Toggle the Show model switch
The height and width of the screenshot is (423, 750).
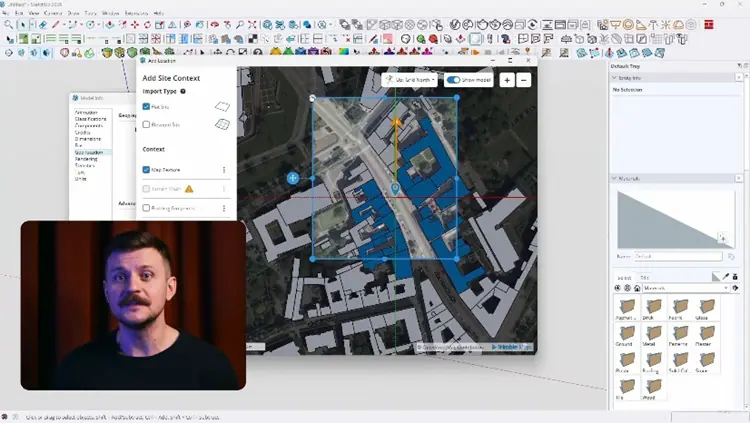[x=453, y=80]
